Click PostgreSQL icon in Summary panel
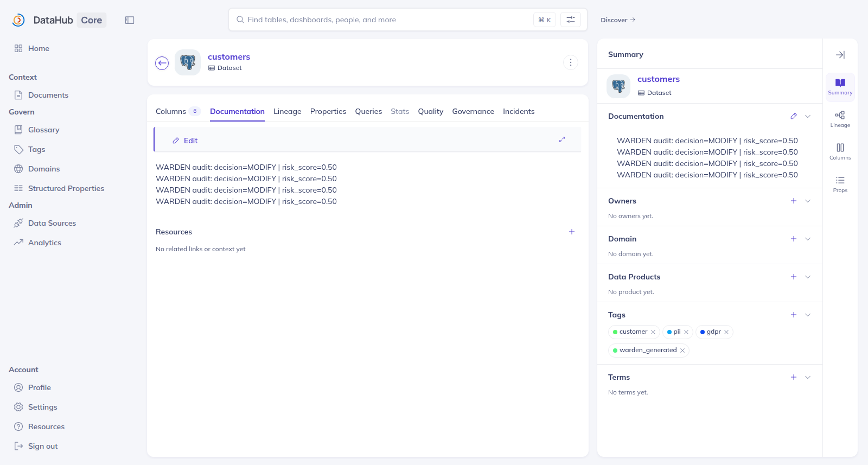This screenshot has width=868, height=465. click(x=618, y=86)
